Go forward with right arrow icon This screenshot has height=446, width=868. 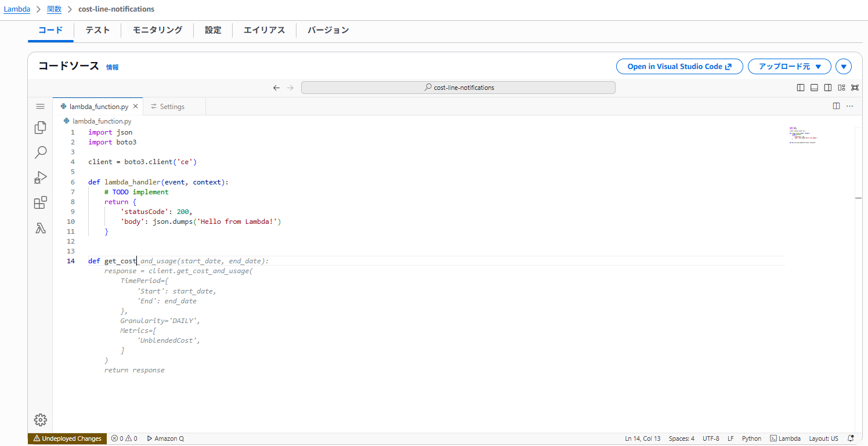tap(291, 88)
